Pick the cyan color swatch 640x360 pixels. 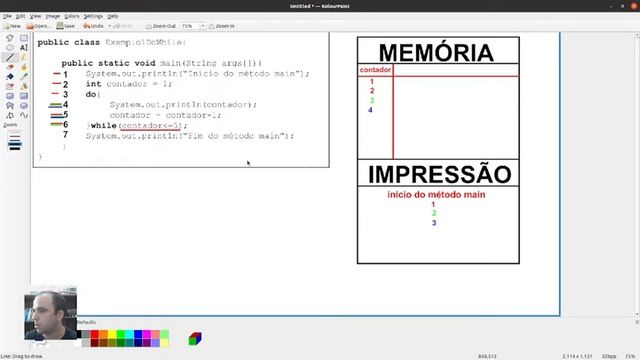[129, 335]
